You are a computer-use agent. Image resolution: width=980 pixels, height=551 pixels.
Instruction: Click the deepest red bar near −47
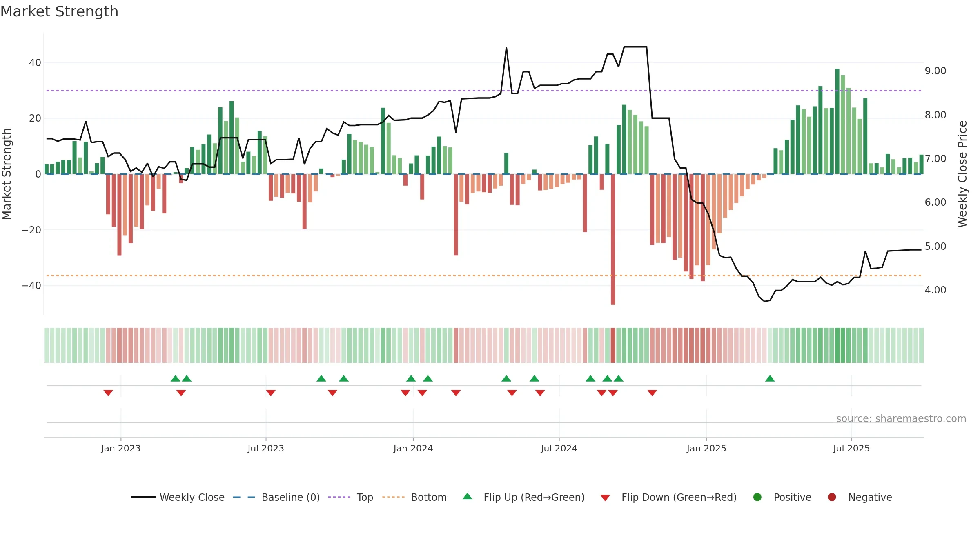click(x=613, y=239)
